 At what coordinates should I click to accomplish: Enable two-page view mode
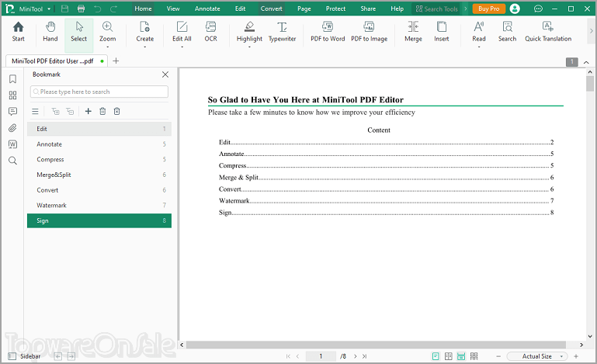449,356
